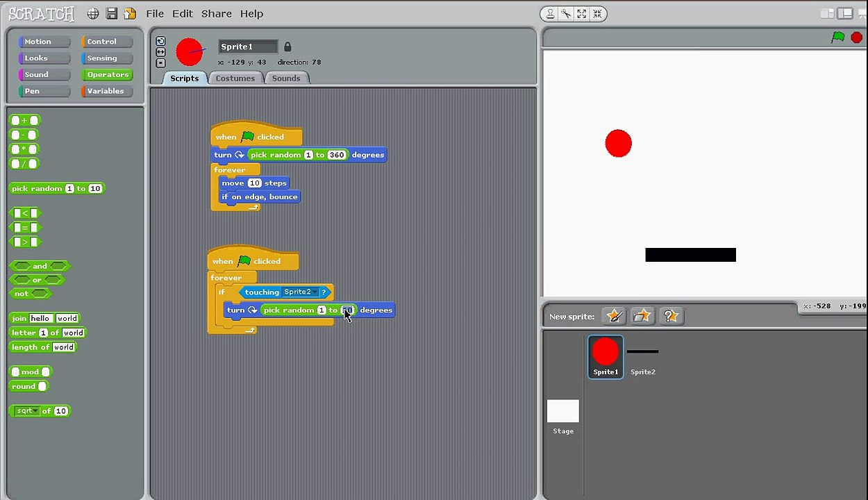Select Sprite2 thumbnail in sprite list
Screen dimensions: 868x500
click(643, 357)
